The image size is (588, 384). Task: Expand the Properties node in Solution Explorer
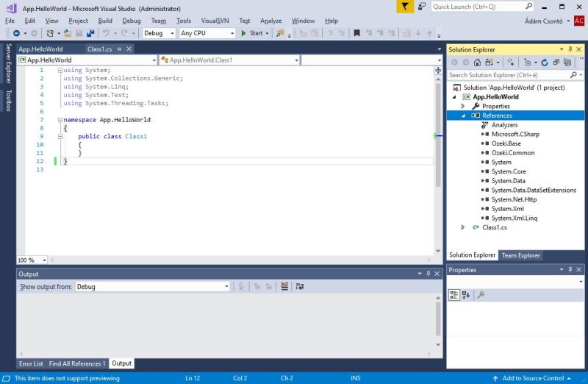coord(463,106)
